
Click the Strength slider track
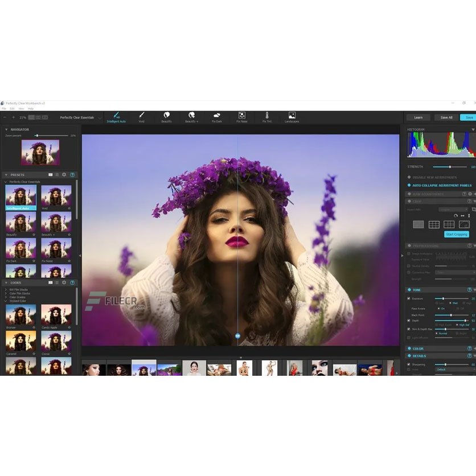pos(450,167)
